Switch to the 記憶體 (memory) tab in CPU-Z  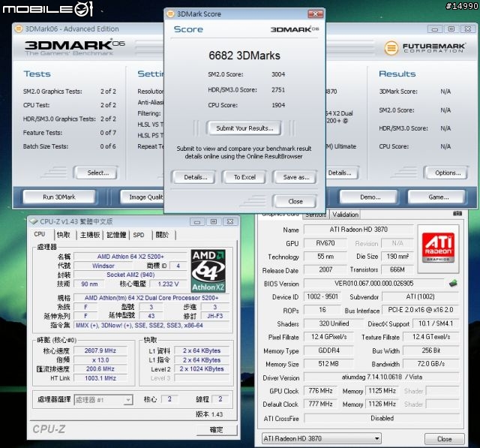tap(116, 235)
